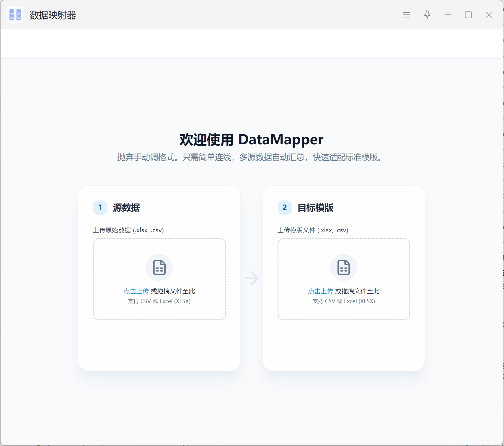Open the hamburger menu in title bar
This screenshot has height=446, width=504.
pos(406,15)
